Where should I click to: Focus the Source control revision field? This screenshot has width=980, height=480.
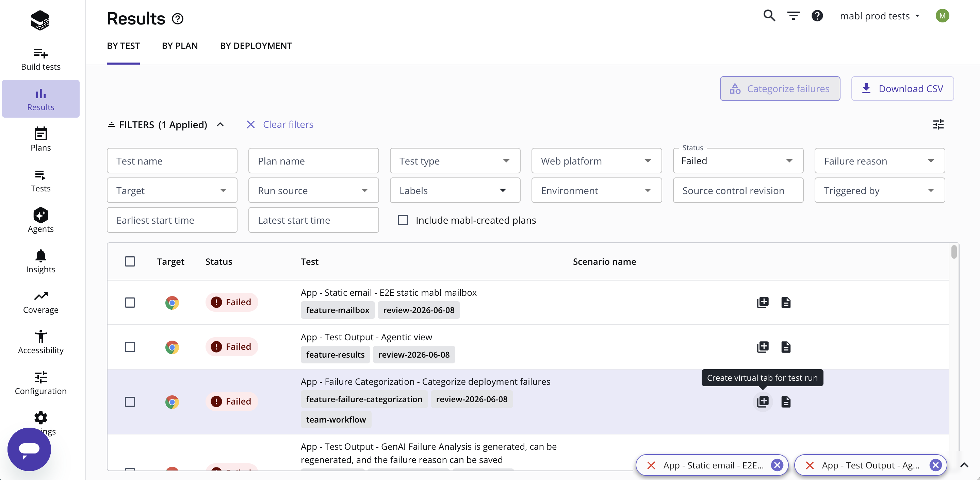(x=738, y=190)
